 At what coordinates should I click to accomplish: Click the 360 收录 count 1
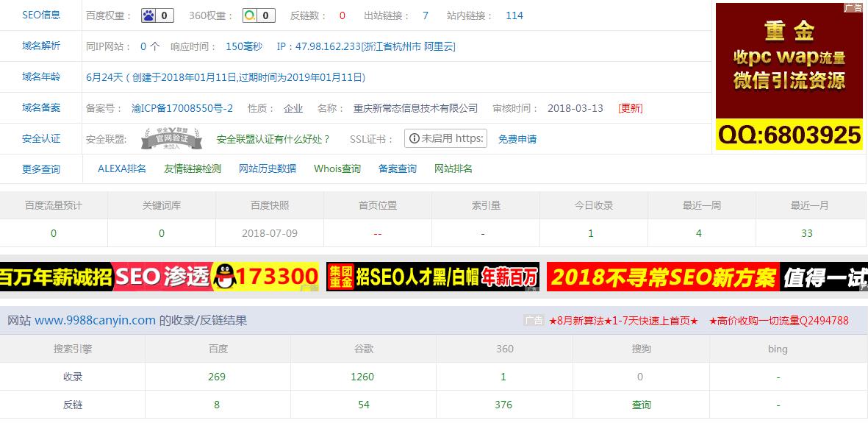coord(503,377)
